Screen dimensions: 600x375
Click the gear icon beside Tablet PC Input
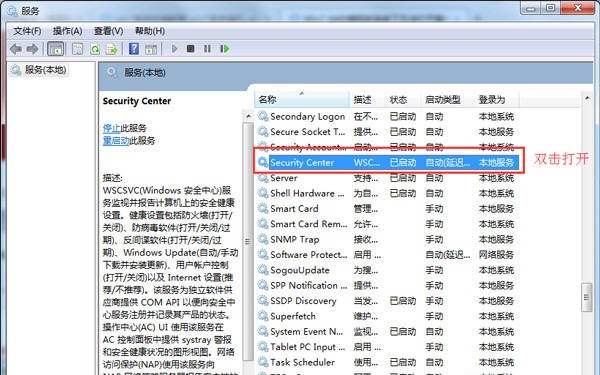(262, 346)
